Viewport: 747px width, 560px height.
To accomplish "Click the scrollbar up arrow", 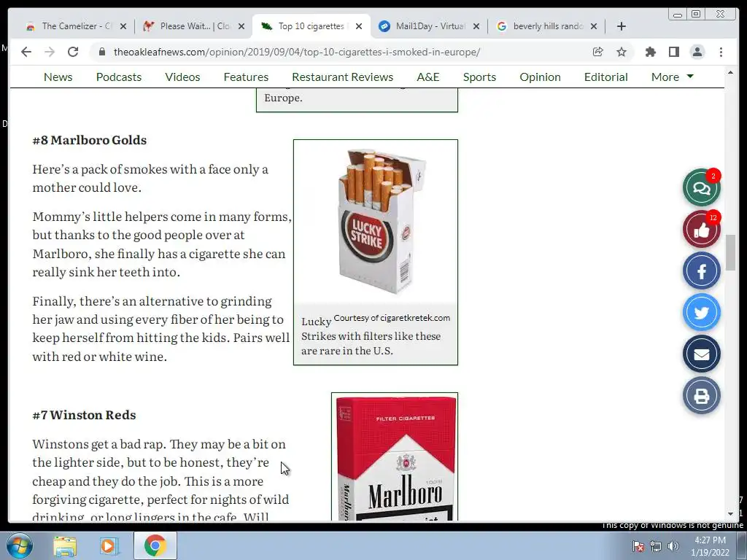I will coord(730,72).
